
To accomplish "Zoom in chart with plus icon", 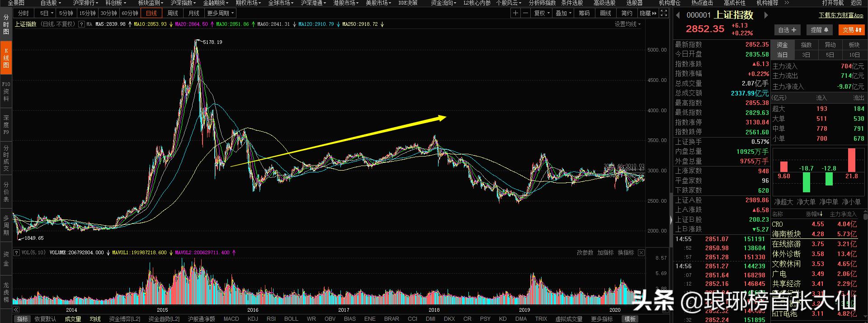I will pos(515,13).
